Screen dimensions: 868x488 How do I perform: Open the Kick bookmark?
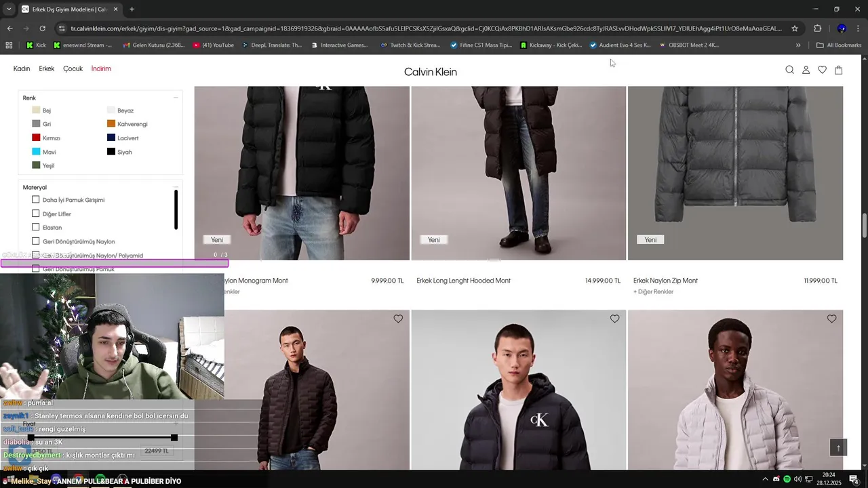37,45
